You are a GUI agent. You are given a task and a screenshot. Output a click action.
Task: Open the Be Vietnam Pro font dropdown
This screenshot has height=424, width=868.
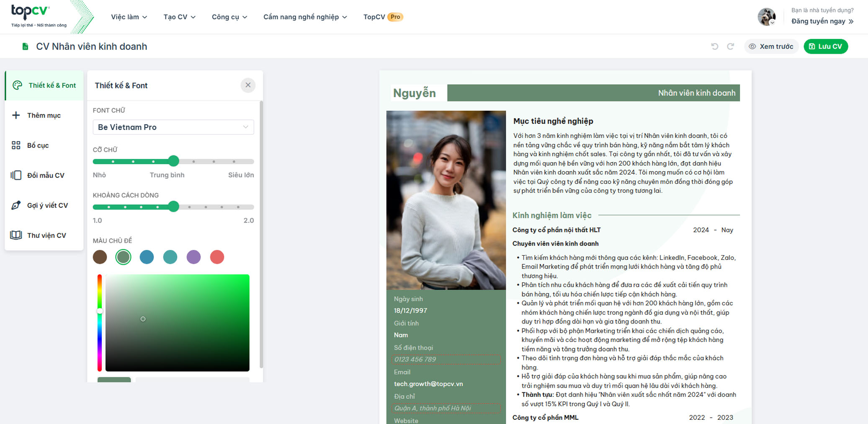(x=173, y=127)
